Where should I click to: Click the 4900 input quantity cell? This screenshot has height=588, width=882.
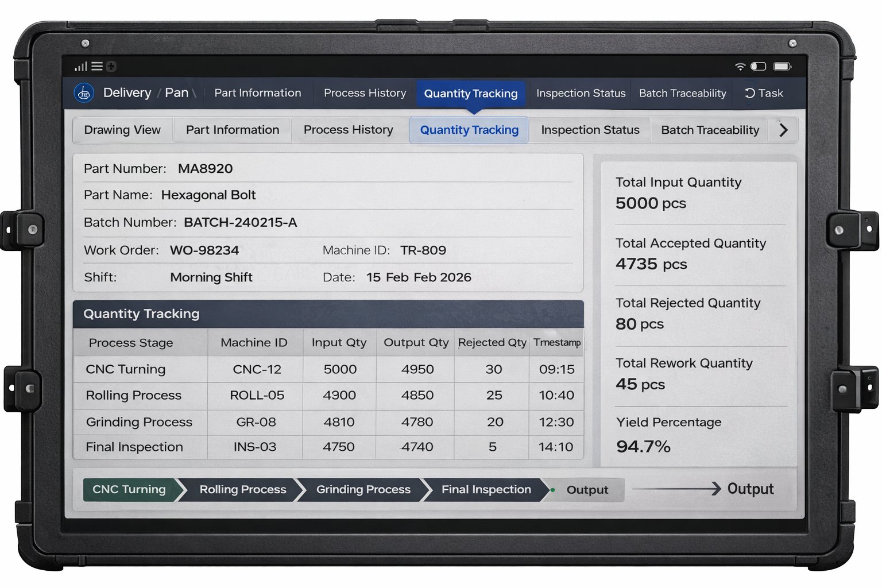(339, 395)
